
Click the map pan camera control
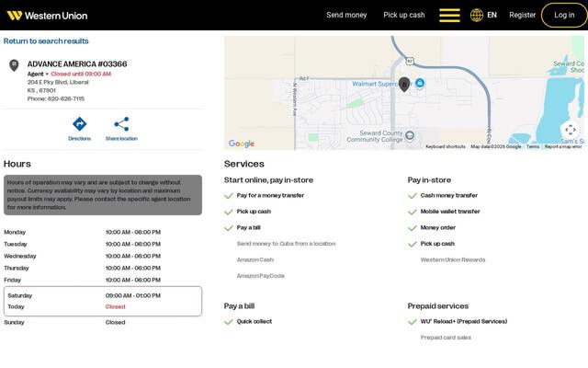click(571, 130)
